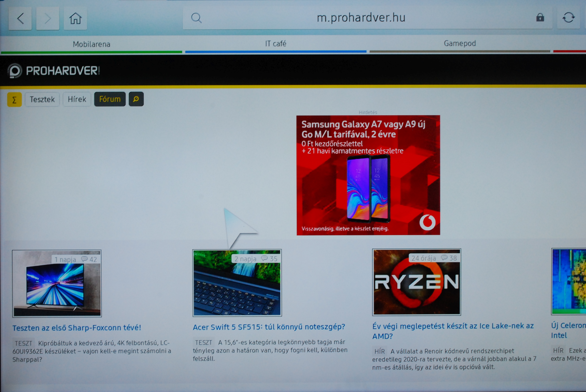
Task: Open the Fórum section
Action: pyautogui.click(x=110, y=99)
